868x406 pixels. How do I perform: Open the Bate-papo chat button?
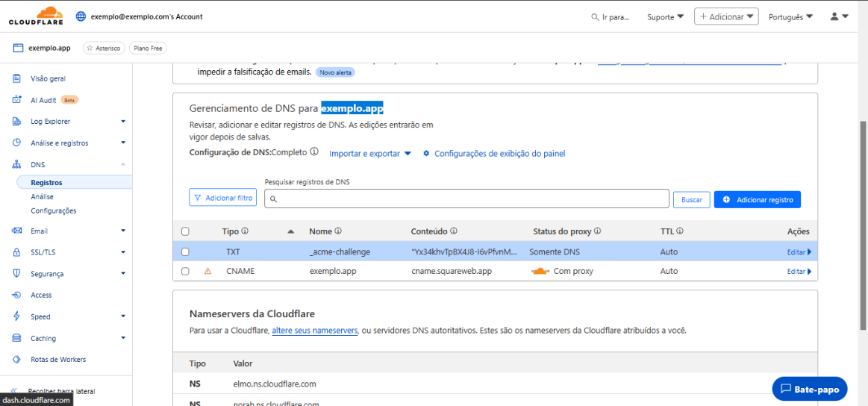[x=809, y=389]
